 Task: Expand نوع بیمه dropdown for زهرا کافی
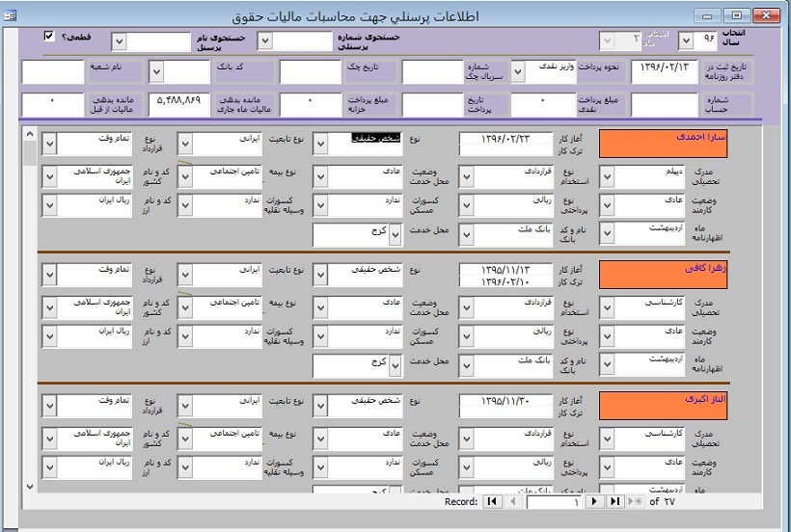click(184, 307)
